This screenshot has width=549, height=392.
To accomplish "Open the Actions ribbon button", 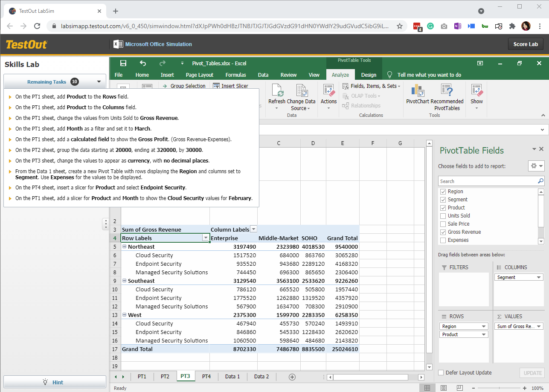I will (329, 96).
